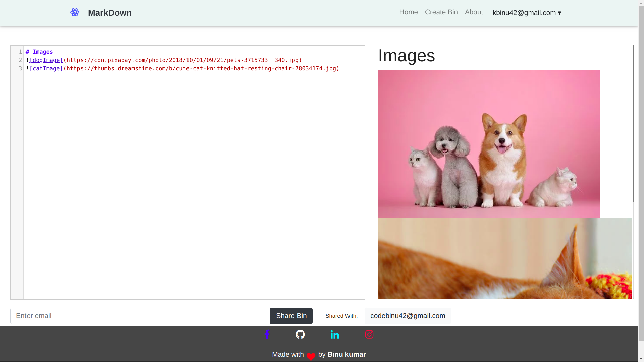Viewport: 644px width, 362px height.
Task: Click the dogImage link text in editor
Action: [46, 60]
